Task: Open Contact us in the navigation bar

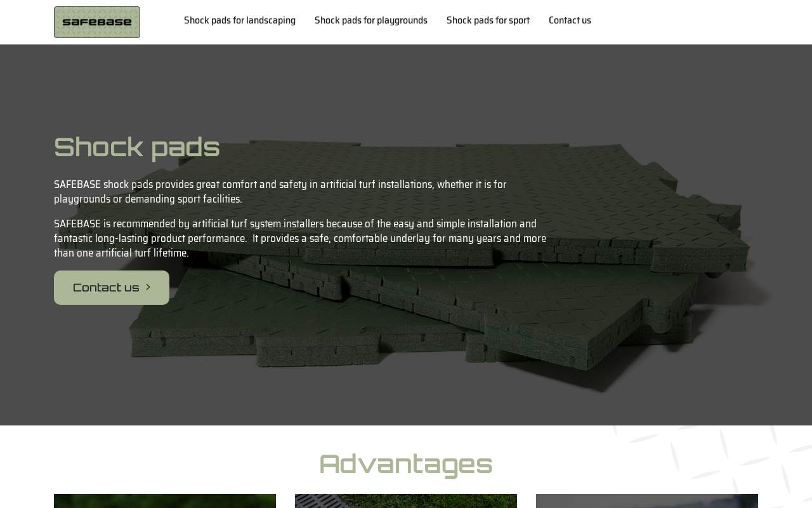Action: 570,20
